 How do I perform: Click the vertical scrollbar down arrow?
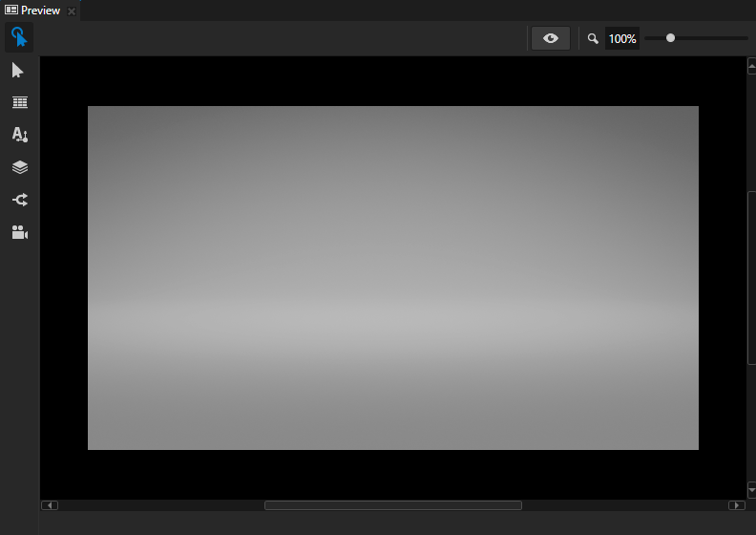(x=751, y=489)
